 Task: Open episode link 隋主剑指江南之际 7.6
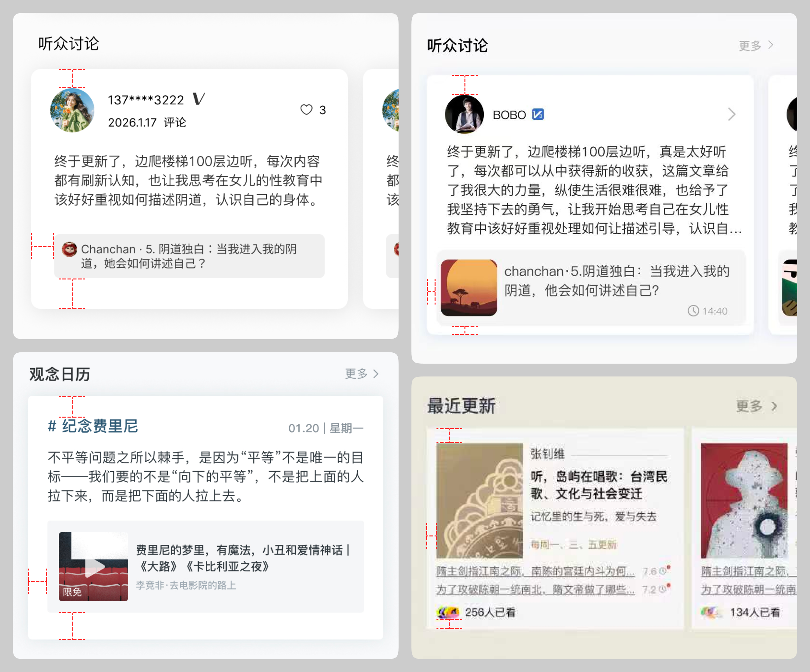[x=535, y=571]
